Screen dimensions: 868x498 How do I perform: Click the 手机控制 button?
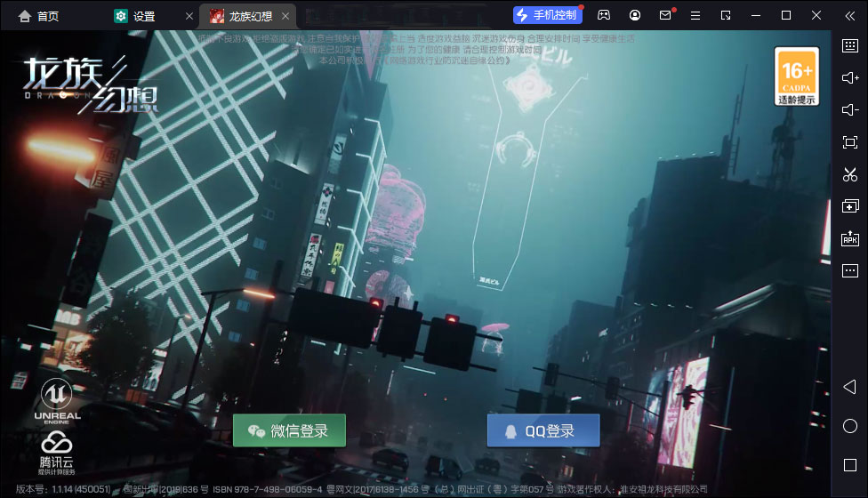[x=548, y=15]
